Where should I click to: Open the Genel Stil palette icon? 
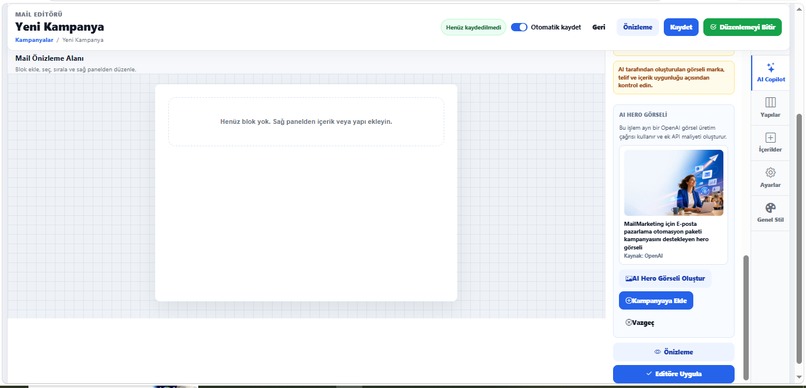coord(770,207)
